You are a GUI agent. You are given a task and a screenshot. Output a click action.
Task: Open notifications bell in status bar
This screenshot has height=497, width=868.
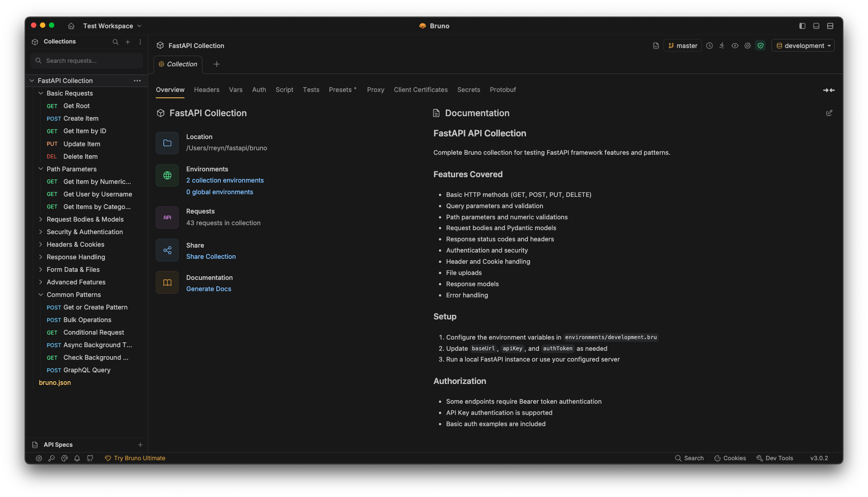(77, 458)
